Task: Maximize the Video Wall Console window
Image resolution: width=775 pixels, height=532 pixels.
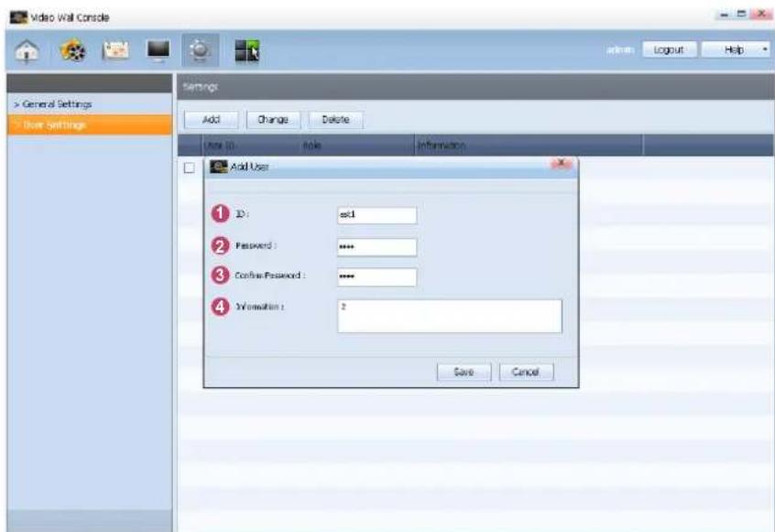Action: click(741, 15)
